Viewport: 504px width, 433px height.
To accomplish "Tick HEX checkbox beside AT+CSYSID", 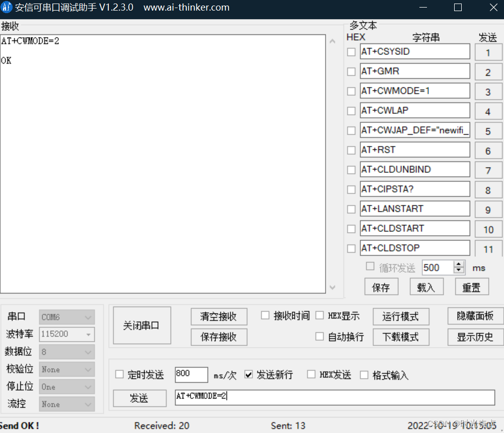I will [351, 52].
